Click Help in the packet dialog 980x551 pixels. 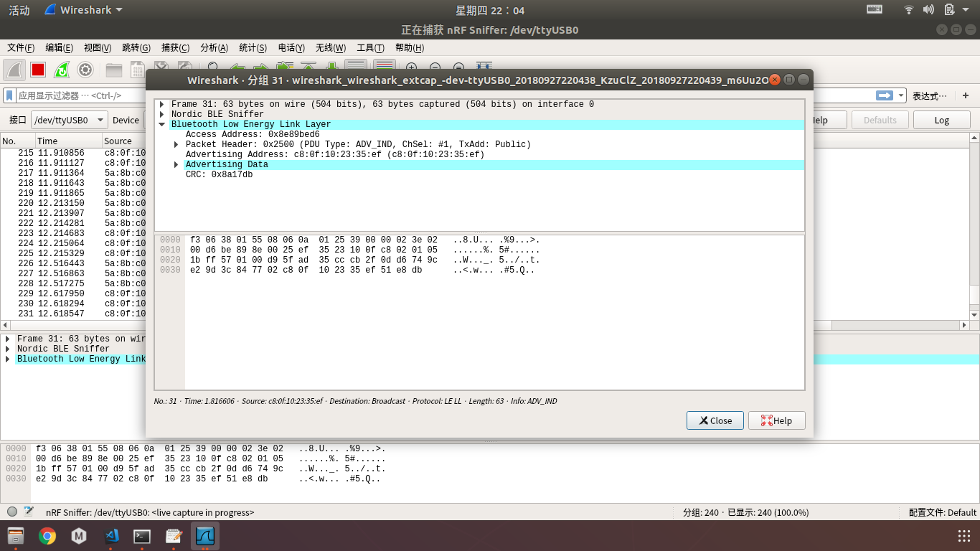(x=776, y=420)
